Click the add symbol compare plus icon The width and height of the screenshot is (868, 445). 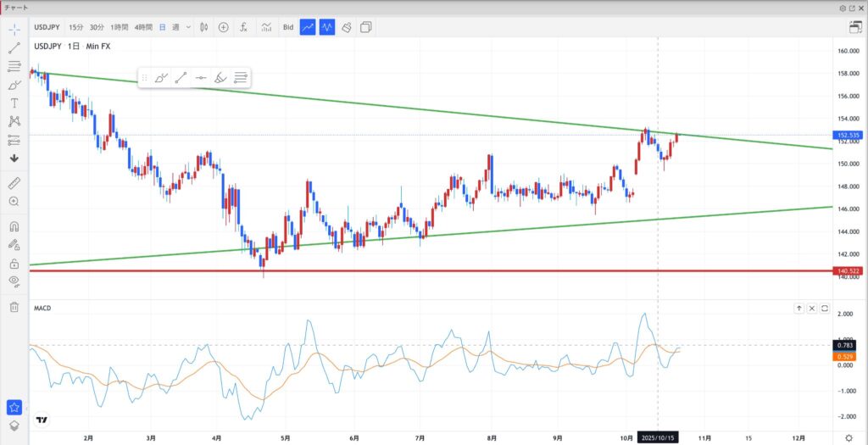click(224, 27)
